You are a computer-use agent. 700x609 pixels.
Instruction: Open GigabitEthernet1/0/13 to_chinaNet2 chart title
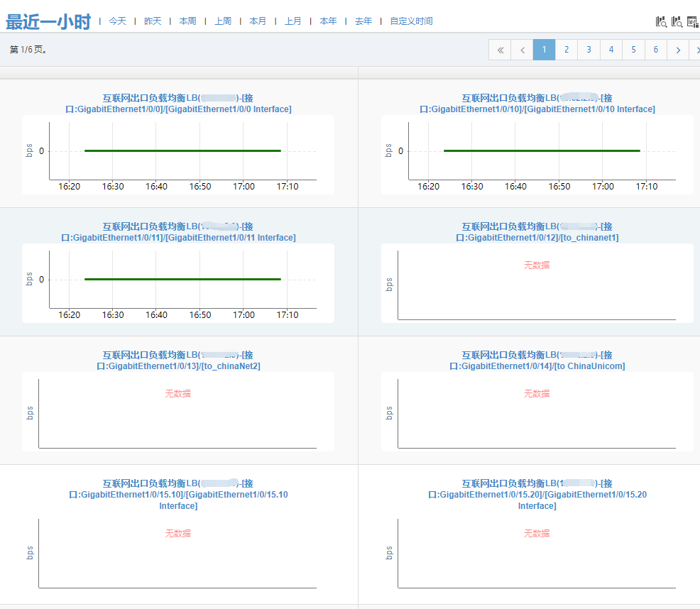[x=178, y=361]
